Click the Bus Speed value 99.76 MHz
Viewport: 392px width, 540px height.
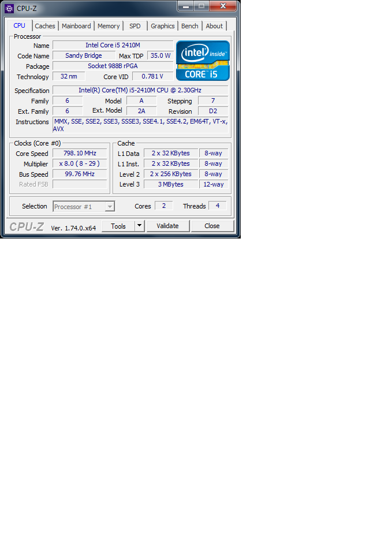click(80, 174)
